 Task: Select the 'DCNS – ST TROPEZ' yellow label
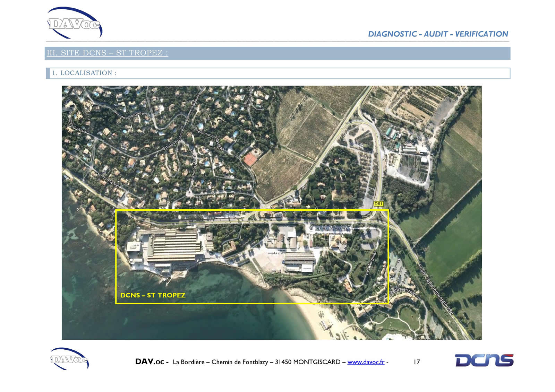[153, 295]
